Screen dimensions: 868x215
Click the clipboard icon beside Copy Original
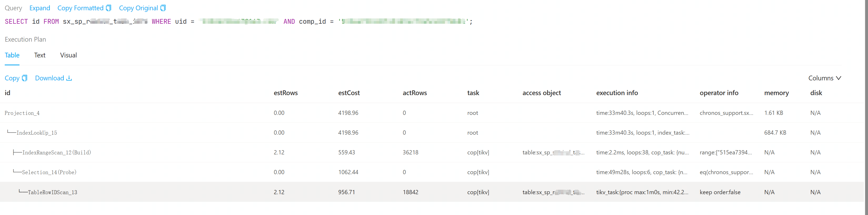click(163, 8)
